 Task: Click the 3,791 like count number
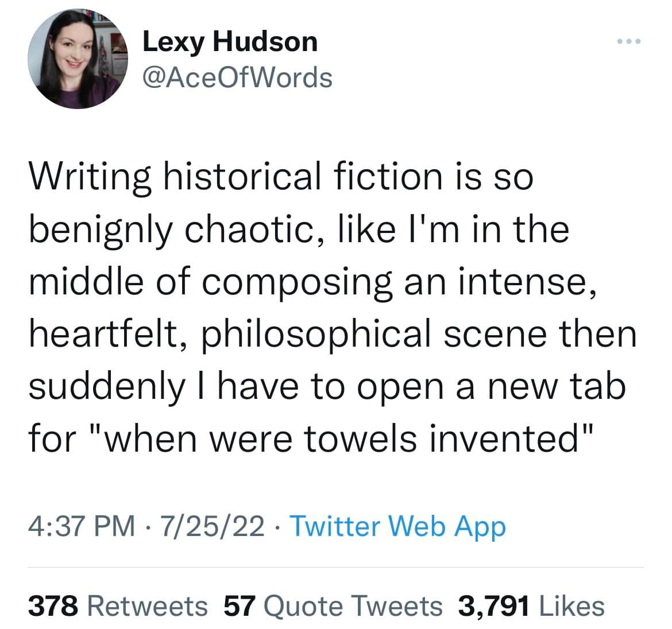click(493, 606)
